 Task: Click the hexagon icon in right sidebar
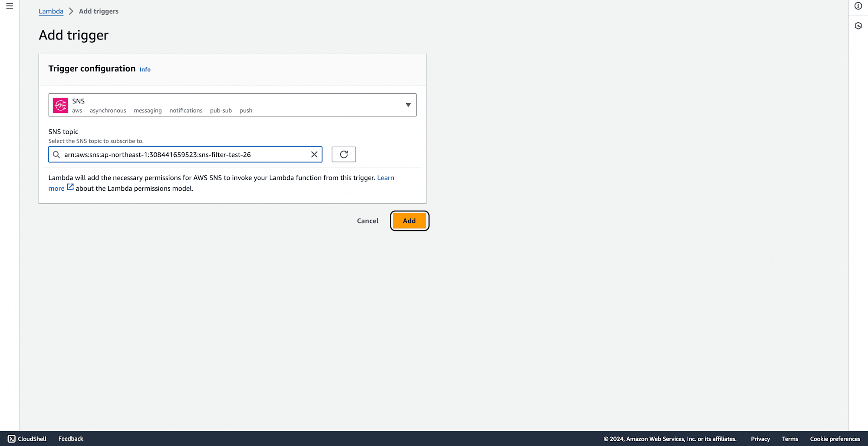(858, 26)
